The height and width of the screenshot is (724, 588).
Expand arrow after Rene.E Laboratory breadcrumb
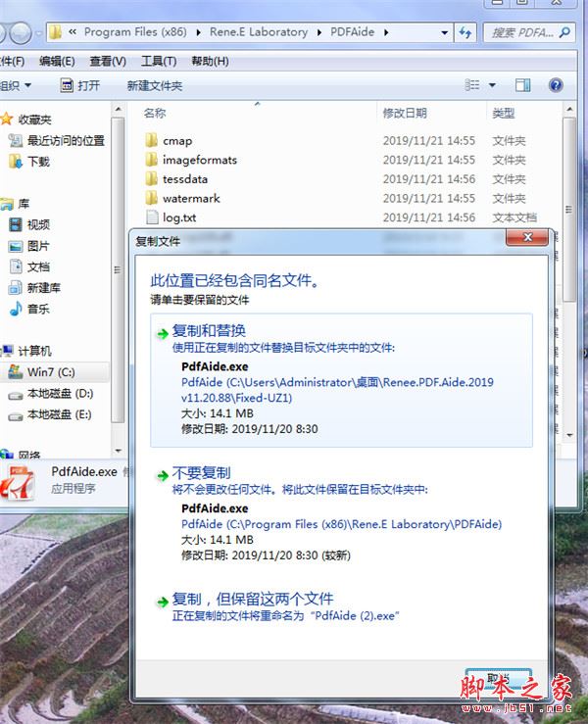coord(319,32)
